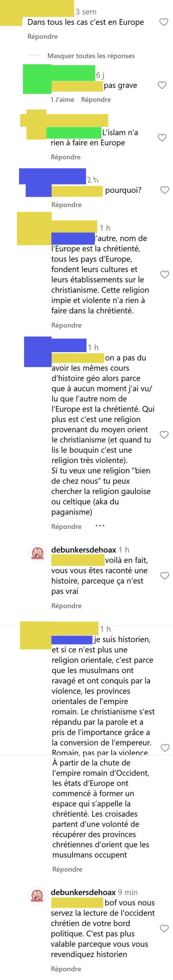This screenshot has height=980, width=173.
Task: Open the three-dots menu under the paganisme comment
Action: pyautogui.click(x=100, y=526)
